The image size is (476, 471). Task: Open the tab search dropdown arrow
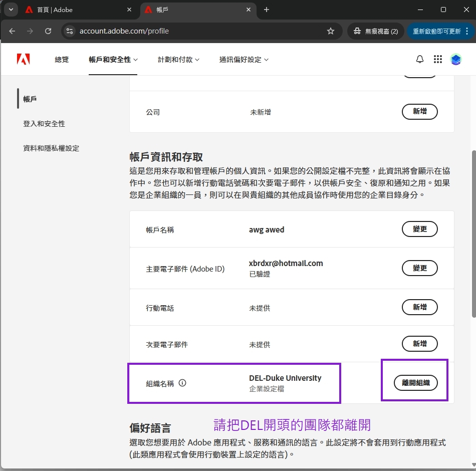coord(10,10)
